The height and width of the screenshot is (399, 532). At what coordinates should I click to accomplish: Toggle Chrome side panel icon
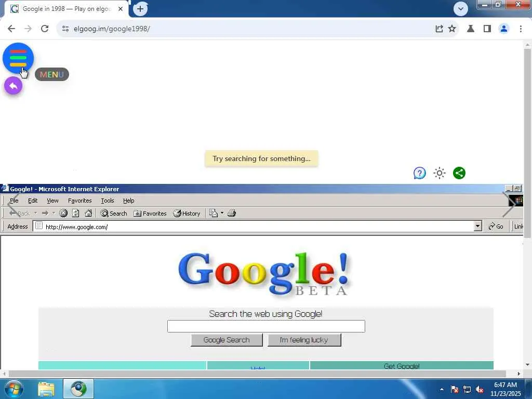point(487,29)
